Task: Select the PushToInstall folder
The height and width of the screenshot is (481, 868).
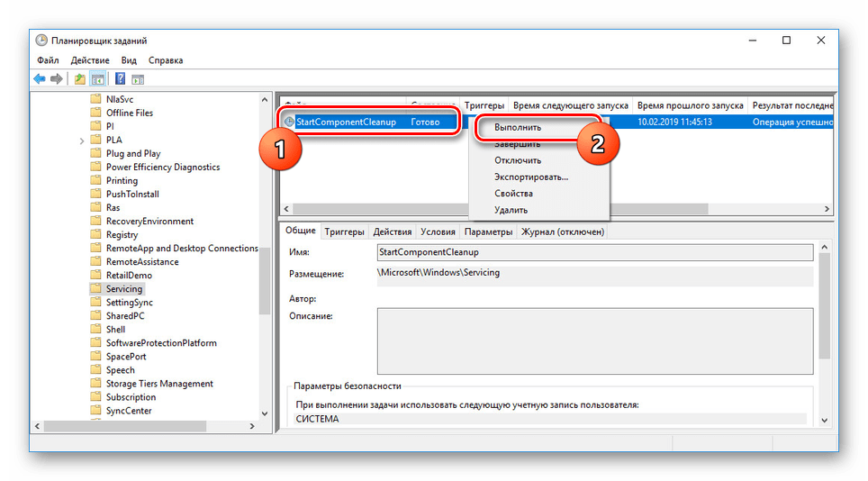Action: (x=132, y=195)
